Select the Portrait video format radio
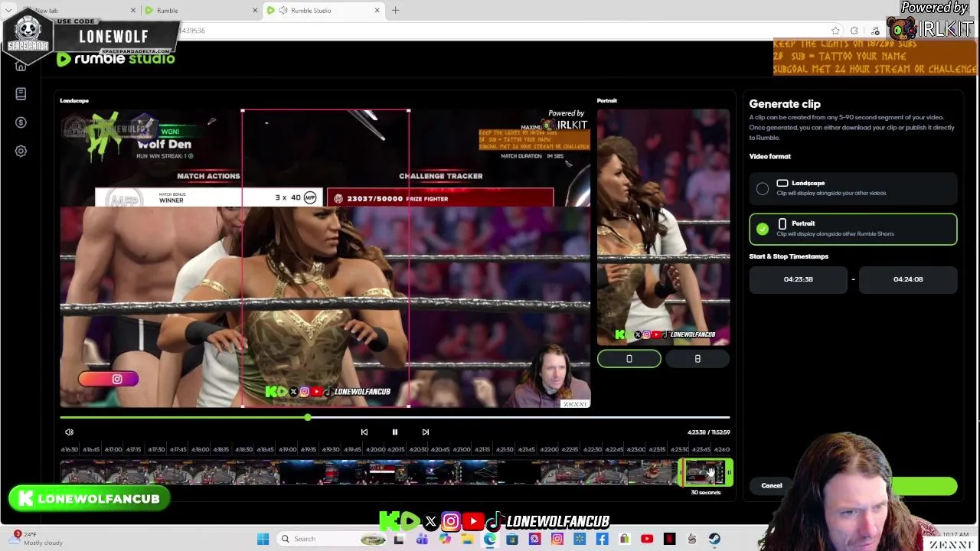This screenshot has height=551, width=980. (763, 229)
